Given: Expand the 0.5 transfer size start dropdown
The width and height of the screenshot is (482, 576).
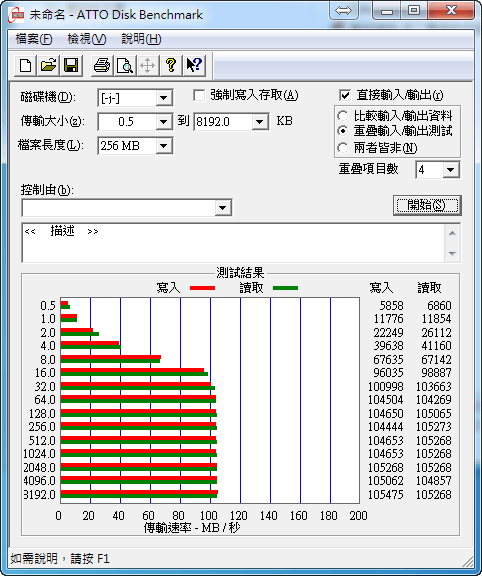Looking at the screenshot, I should tap(163, 122).
